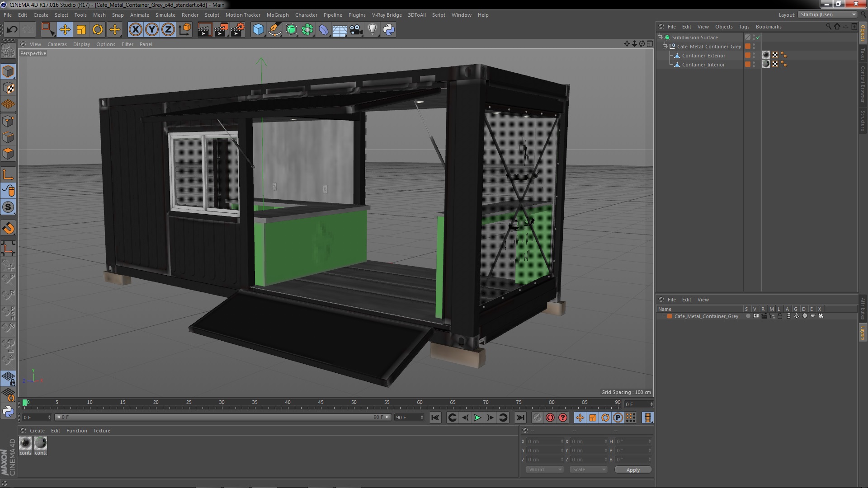Image resolution: width=868 pixels, height=488 pixels.
Task: Open the File menu
Action: [8, 15]
